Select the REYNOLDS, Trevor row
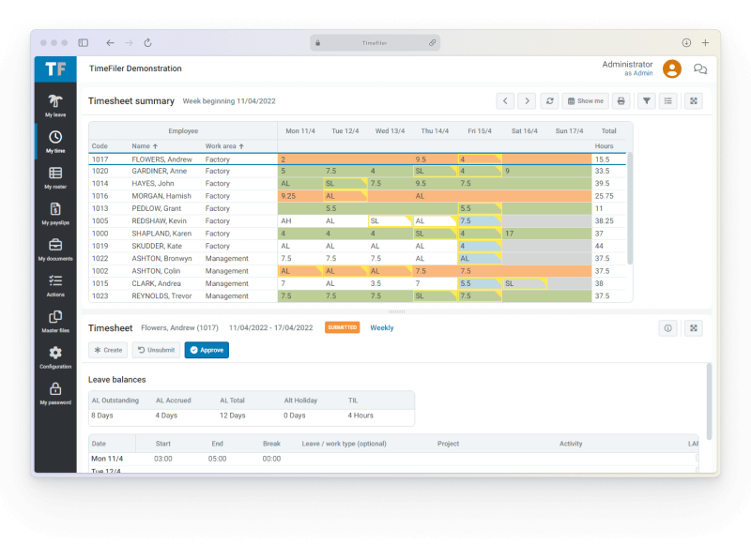 tap(358, 295)
